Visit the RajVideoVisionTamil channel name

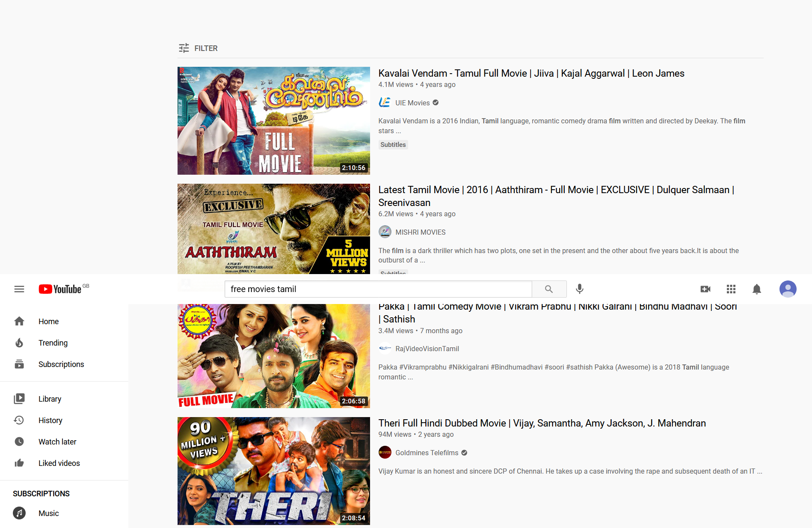click(x=427, y=349)
